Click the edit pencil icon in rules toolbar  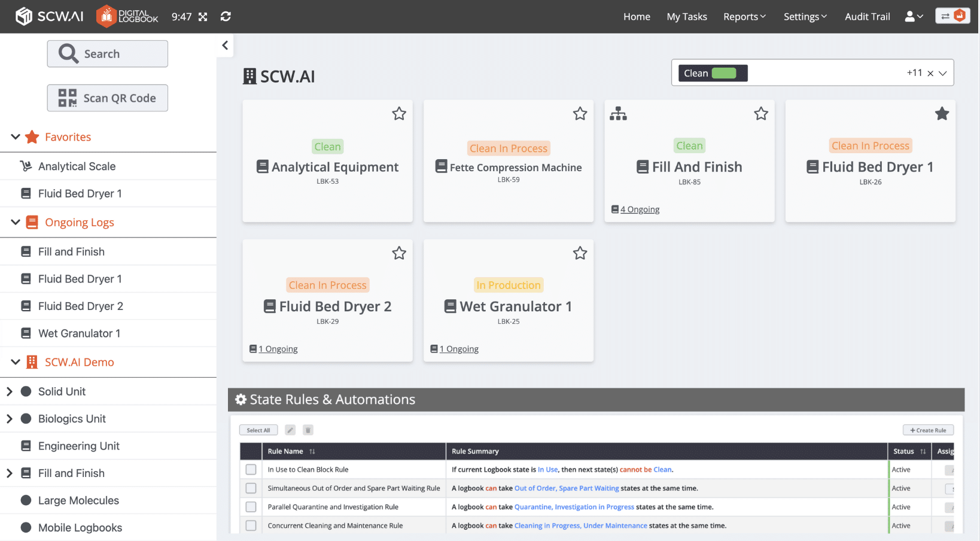coord(290,430)
